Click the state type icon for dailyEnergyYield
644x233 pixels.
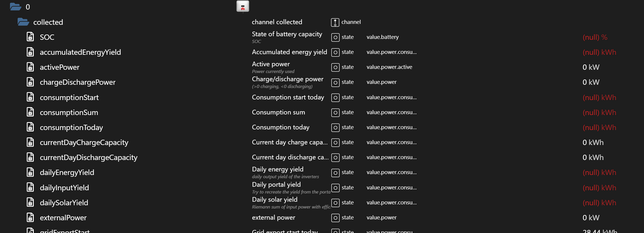(x=335, y=172)
